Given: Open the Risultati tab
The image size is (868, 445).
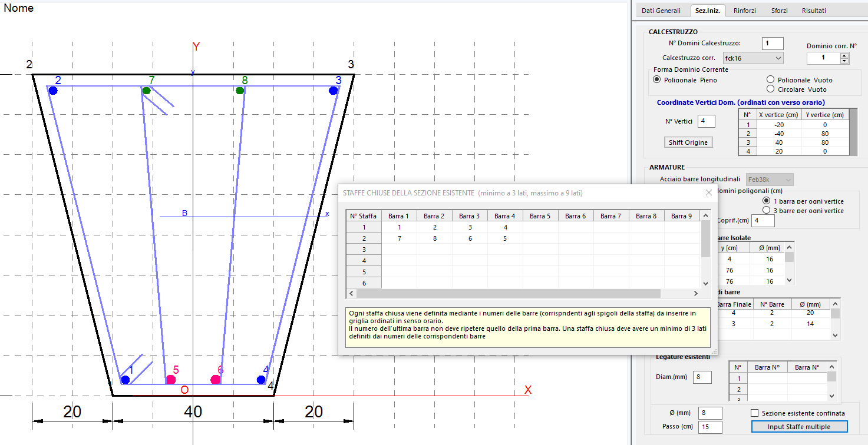Looking at the screenshot, I should 814,11.
